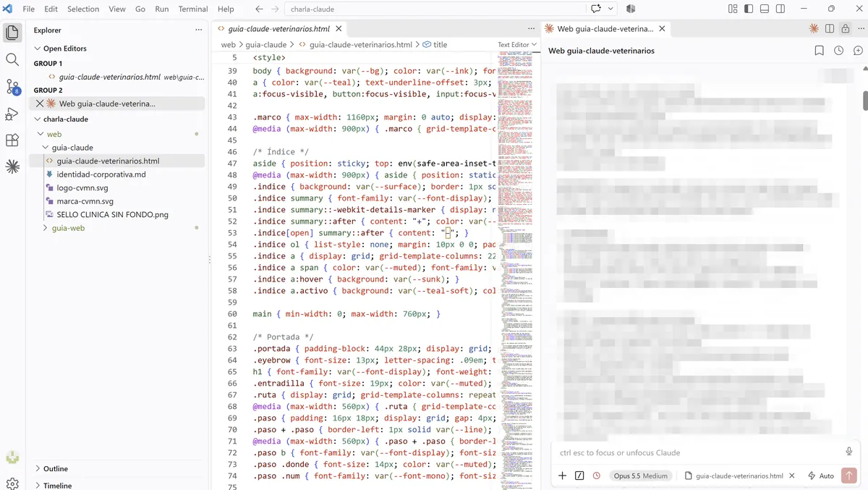Close the Web guia-claude-veterina... tab
868x490 pixels.
point(662,29)
